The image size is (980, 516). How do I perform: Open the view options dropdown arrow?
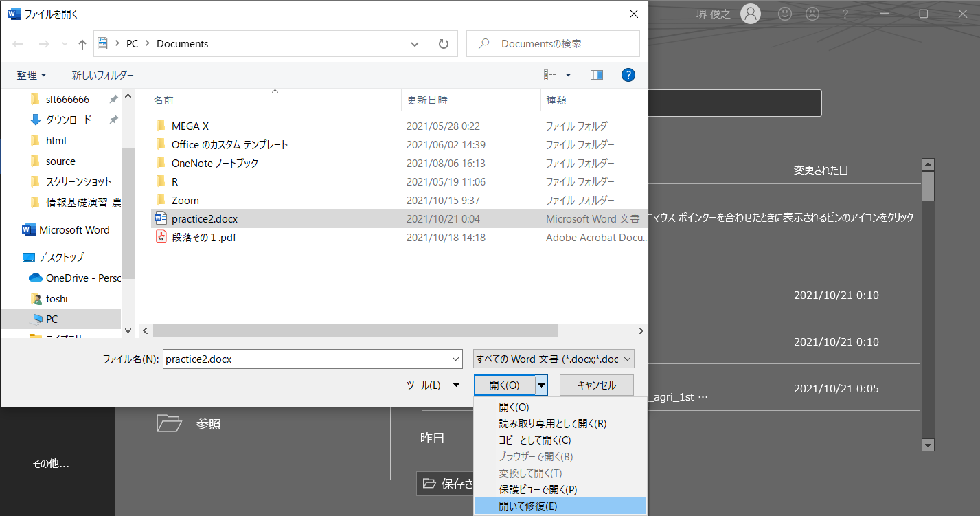568,75
